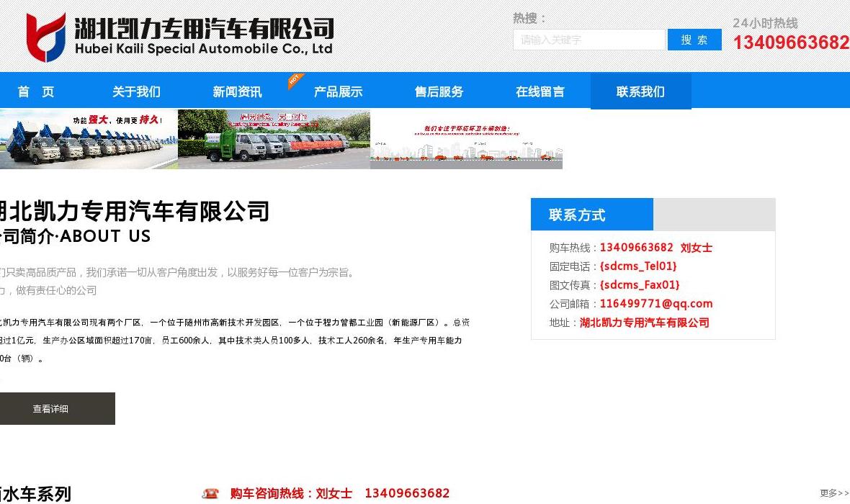Click the banner image with green garbage truck

coord(274,139)
